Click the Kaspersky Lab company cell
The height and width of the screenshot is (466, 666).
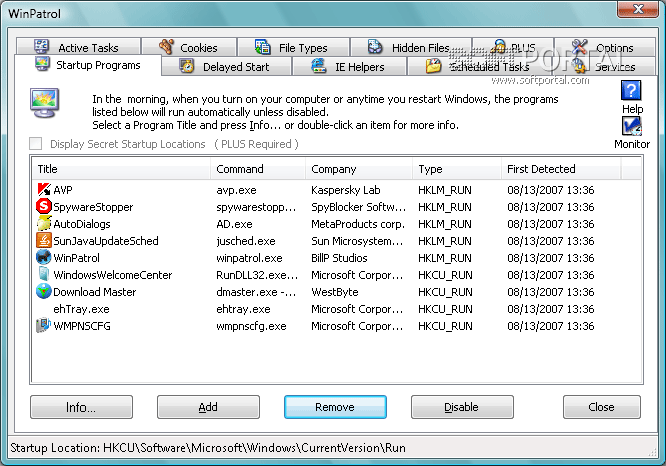(345, 190)
